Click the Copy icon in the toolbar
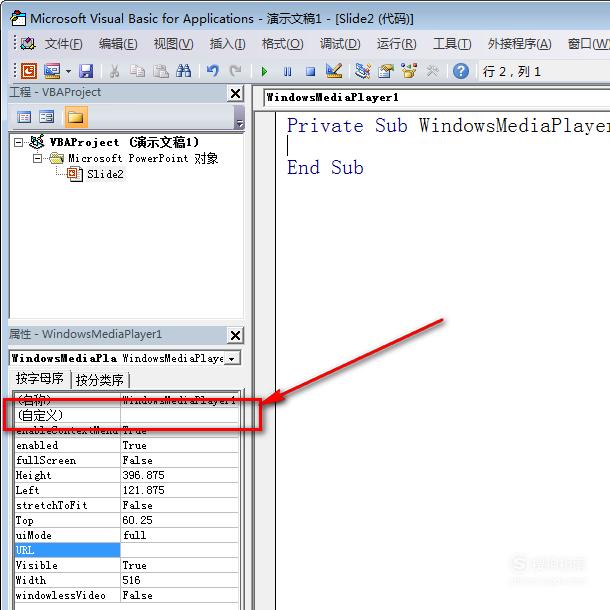 [x=137, y=71]
